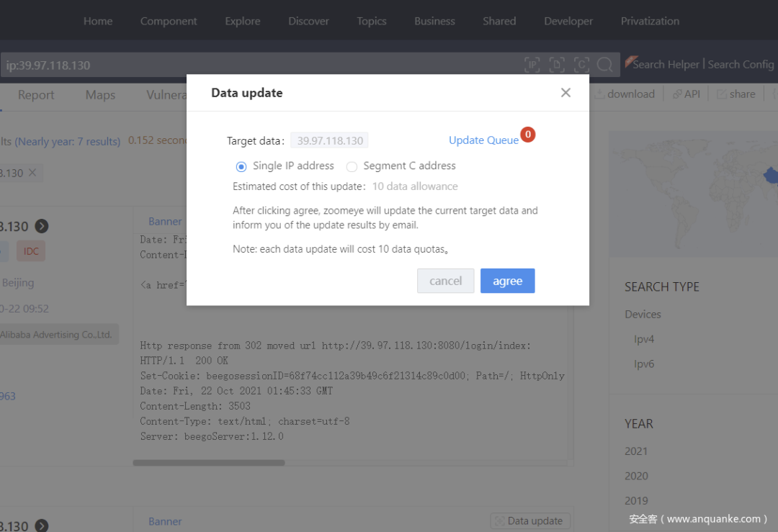Switch to the Maps tab
Viewport: 778px width, 532px height.
tap(100, 95)
